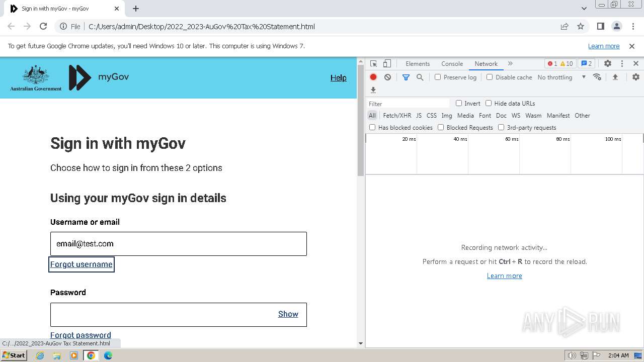Screen dimensions: 644x362
Task: Open Learn more about Chrome updates
Action: pyautogui.click(x=604, y=46)
